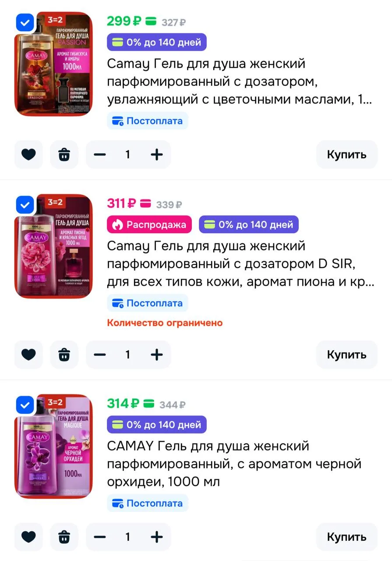Uncheck the black orchid gel checkbox

[x=25, y=405]
